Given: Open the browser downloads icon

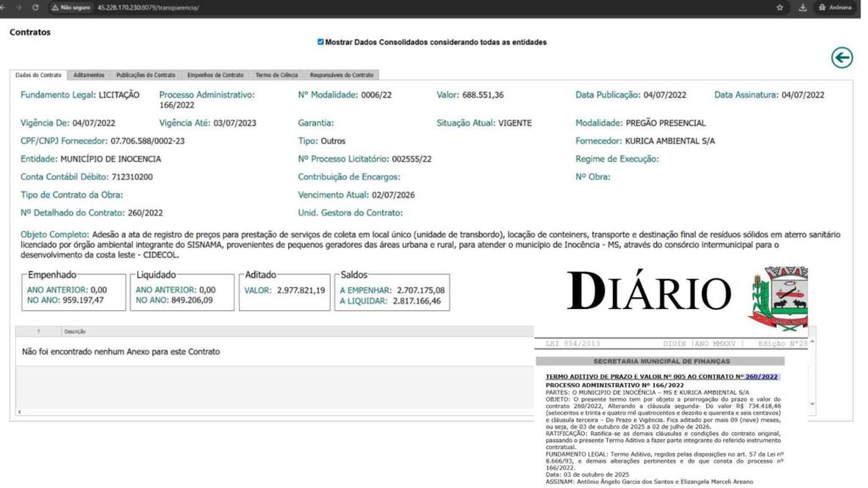Looking at the screenshot, I should click(x=802, y=7).
